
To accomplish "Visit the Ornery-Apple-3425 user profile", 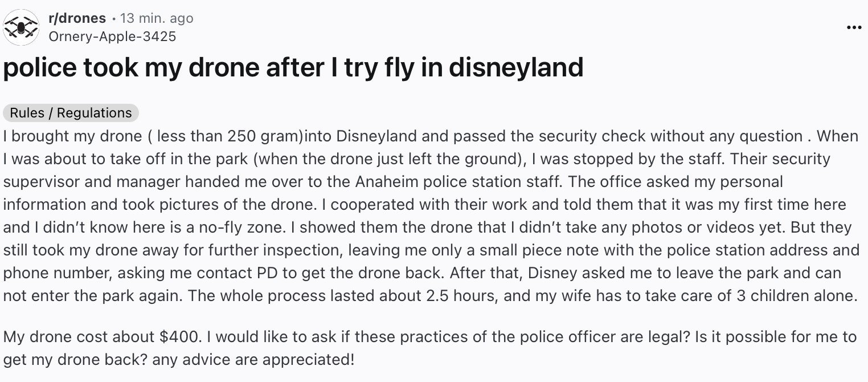I will click(x=112, y=36).
